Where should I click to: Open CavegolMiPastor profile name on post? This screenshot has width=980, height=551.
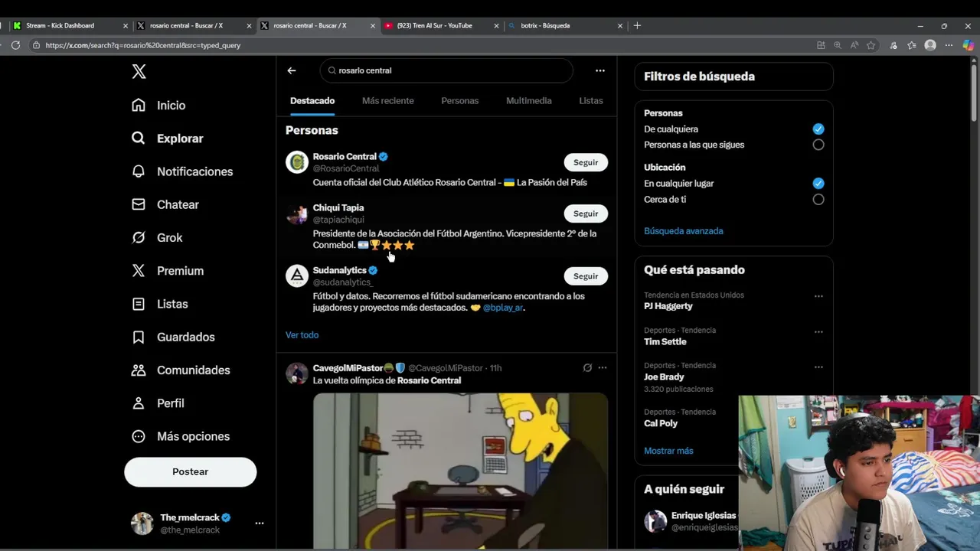pyautogui.click(x=348, y=368)
